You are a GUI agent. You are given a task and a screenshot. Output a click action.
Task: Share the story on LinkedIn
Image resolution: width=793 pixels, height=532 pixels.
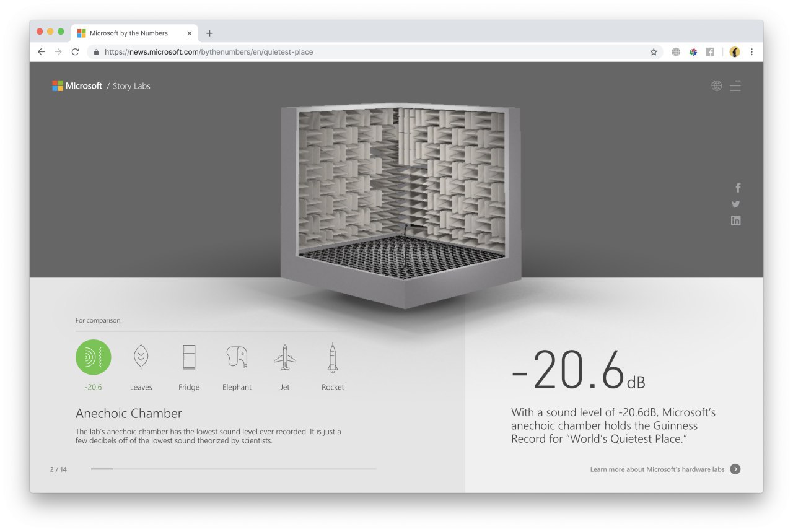click(x=735, y=220)
